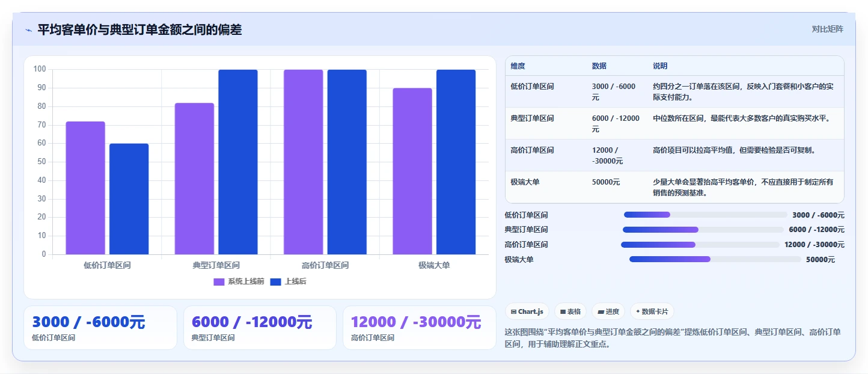Click the purple bar for 高价订单区间
This screenshot has height=374, width=868.
(x=304, y=162)
